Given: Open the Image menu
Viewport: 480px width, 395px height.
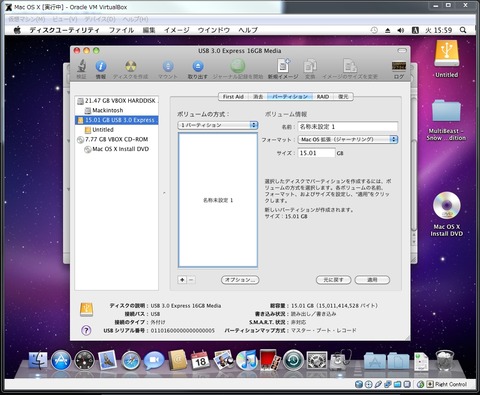Looking at the screenshot, I should click(176, 30).
